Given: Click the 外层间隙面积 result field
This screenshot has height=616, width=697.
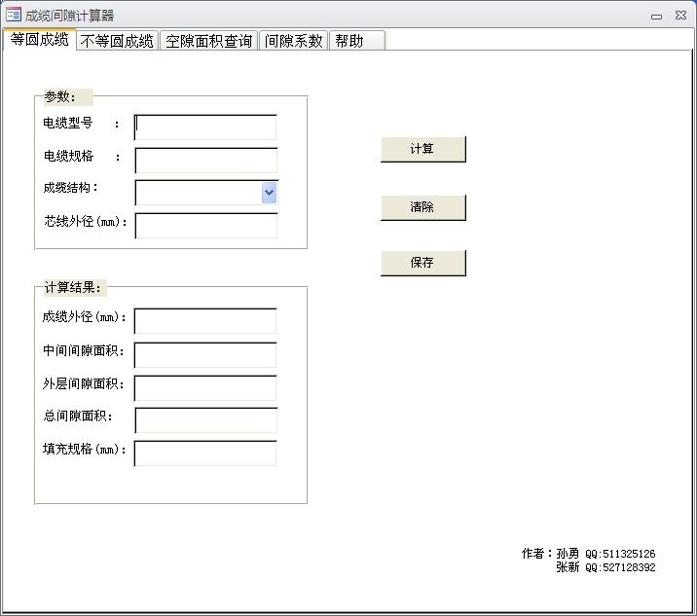Looking at the screenshot, I should tap(205, 387).
